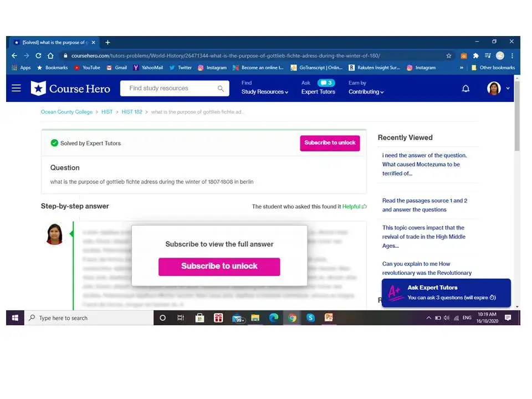The width and height of the screenshot is (532, 399).
Task: Open the Gmail bookmark
Action: tap(117, 68)
